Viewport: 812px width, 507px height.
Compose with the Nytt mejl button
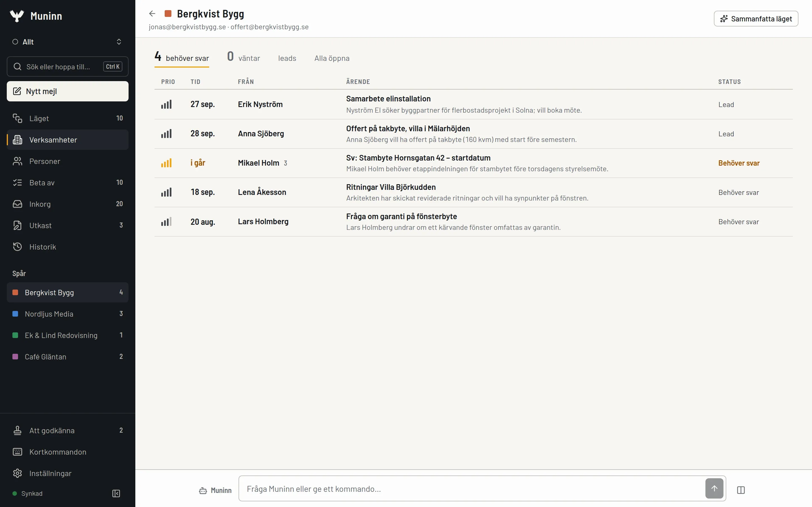[x=67, y=91]
